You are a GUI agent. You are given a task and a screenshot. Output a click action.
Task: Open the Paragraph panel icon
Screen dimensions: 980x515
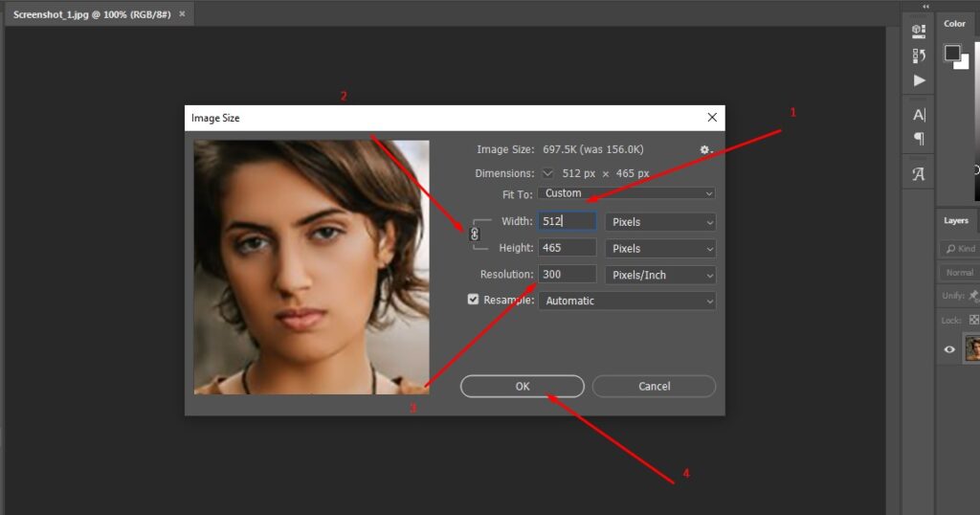[919, 139]
